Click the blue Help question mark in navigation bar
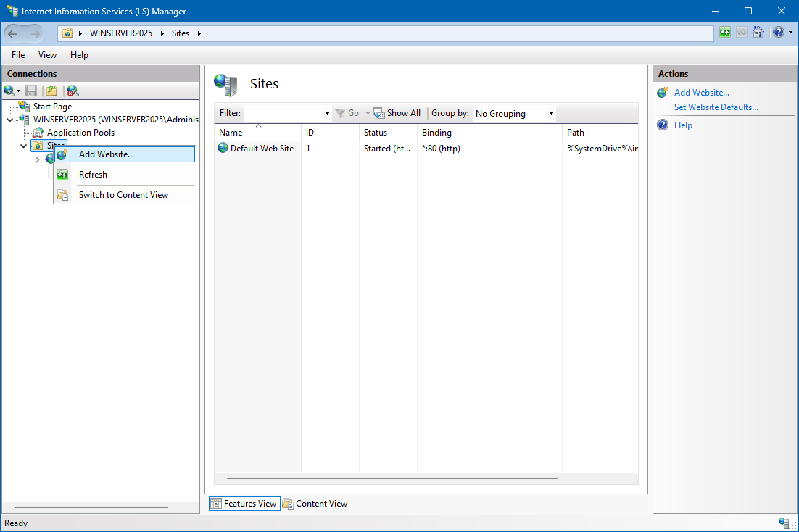The image size is (799, 532). (x=777, y=33)
